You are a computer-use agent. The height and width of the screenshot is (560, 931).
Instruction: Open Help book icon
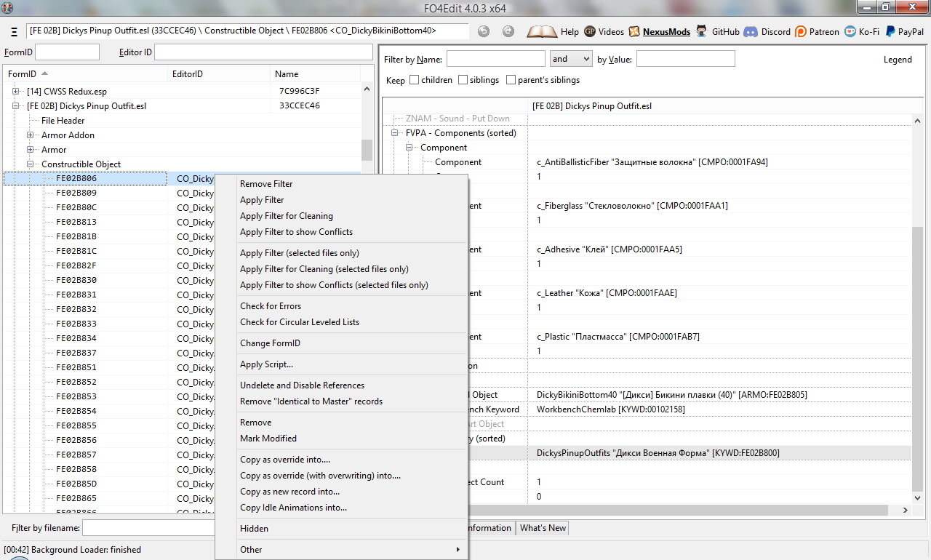click(542, 32)
